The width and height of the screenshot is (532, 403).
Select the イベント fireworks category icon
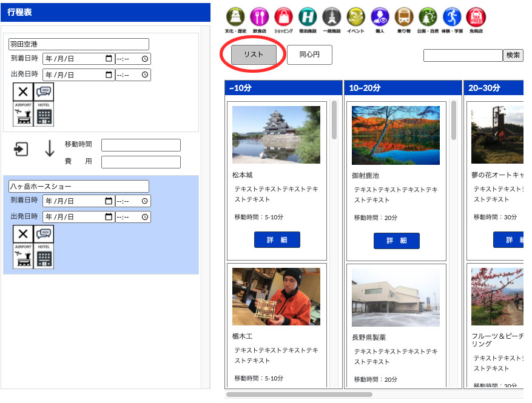[x=355, y=17]
